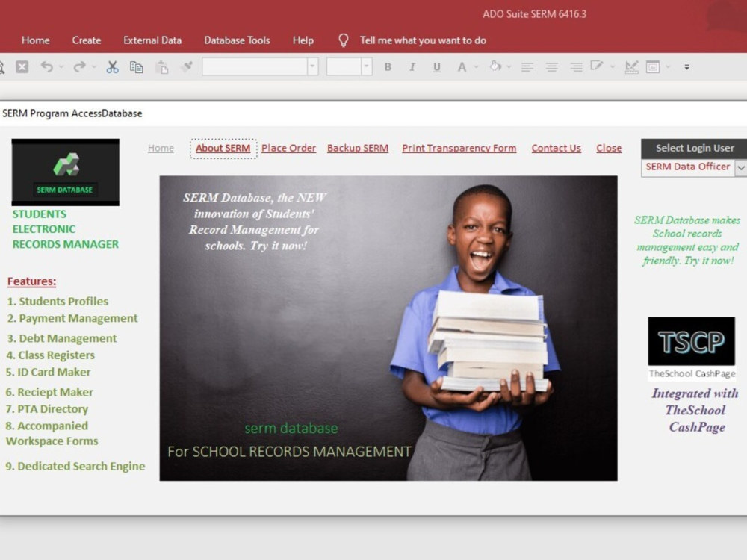The image size is (747, 560).
Task: Click the Contact Us link
Action: tap(557, 148)
